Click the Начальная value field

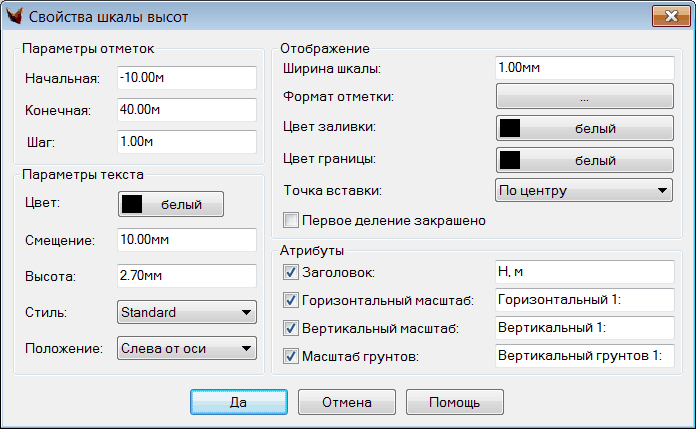(186, 78)
